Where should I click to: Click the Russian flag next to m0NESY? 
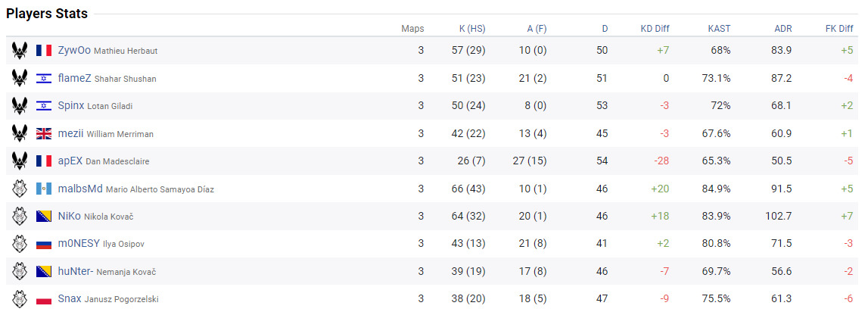point(44,244)
